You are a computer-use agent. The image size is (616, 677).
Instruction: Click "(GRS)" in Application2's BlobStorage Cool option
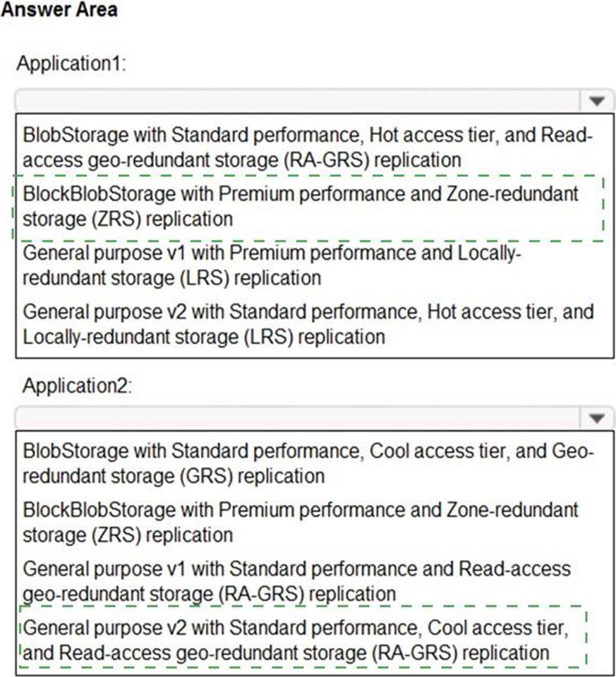(x=205, y=476)
